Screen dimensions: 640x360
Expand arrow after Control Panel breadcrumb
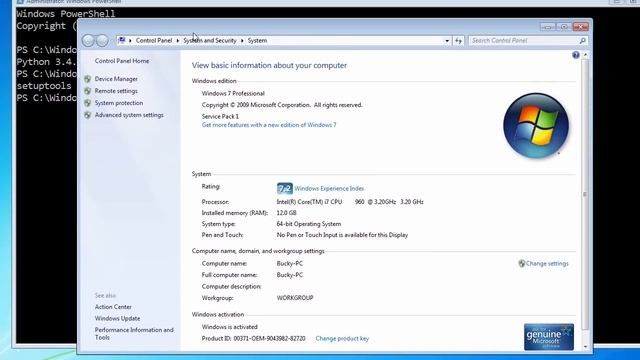pos(178,40)
